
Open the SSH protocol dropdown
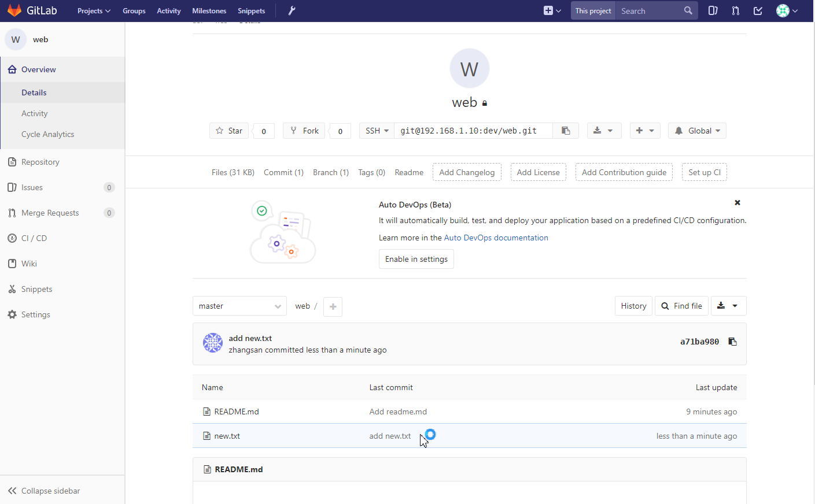point(377,131)
